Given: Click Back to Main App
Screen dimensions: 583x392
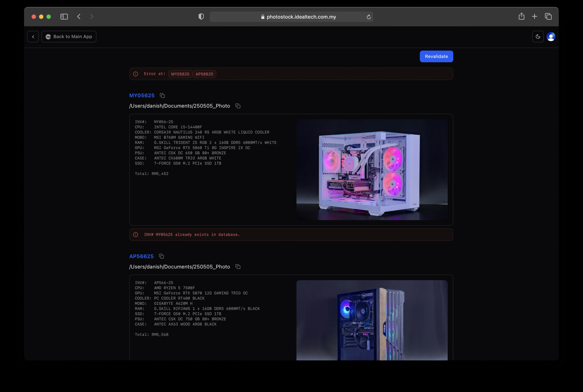Looking at the screenshot, I should pos(69,37).
